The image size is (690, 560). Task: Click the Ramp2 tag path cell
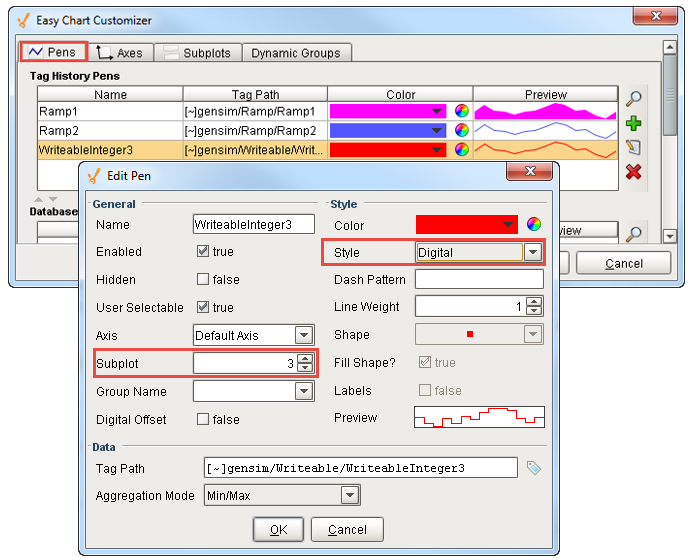tap(255, 131)
